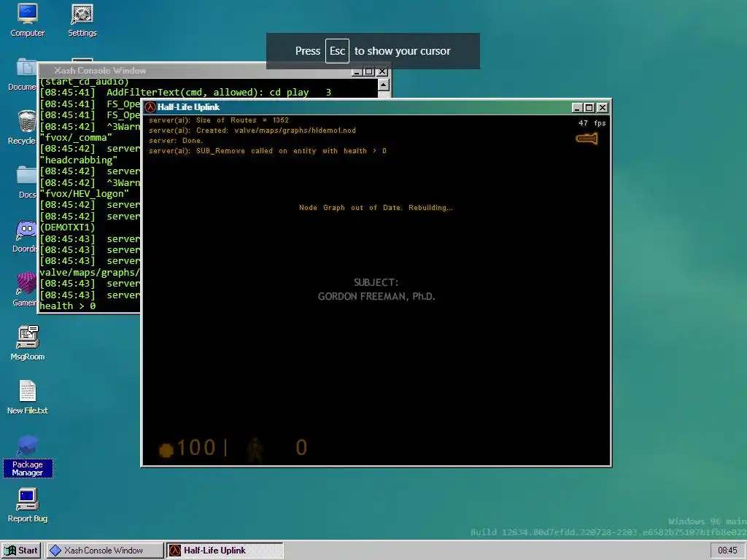The image size is (747, 560).
Task: Open the Computer desktop icon
Action: (27, 20)
